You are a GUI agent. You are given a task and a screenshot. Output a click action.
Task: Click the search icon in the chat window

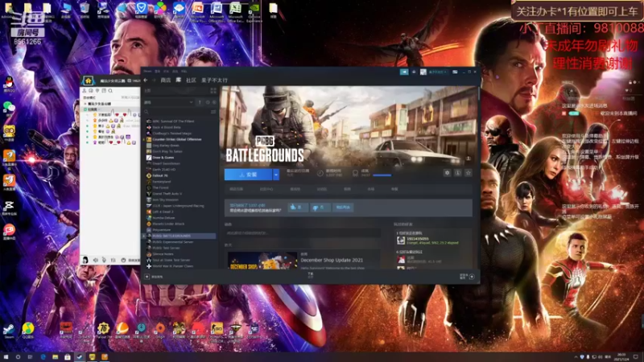(x=110, y=91)
